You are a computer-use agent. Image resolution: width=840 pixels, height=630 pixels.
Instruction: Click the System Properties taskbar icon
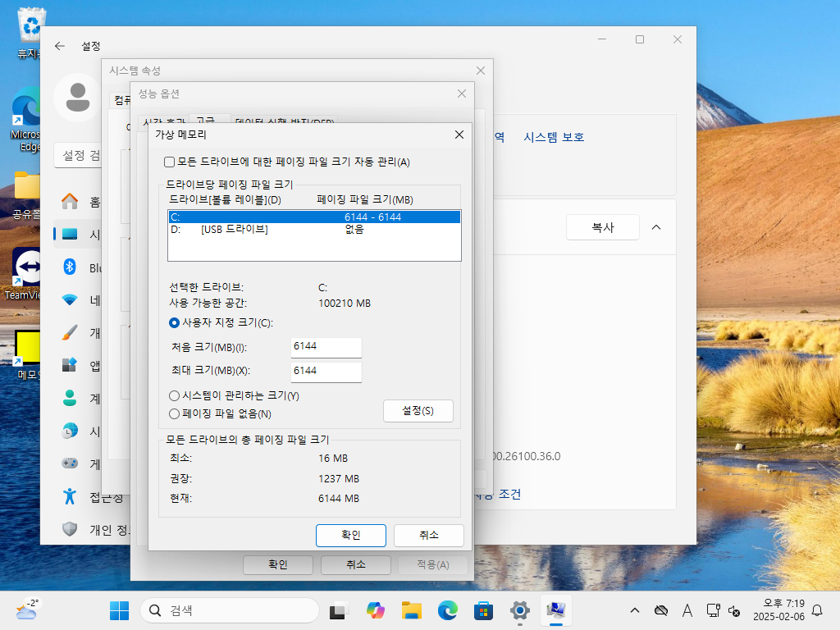coord(556,610)
